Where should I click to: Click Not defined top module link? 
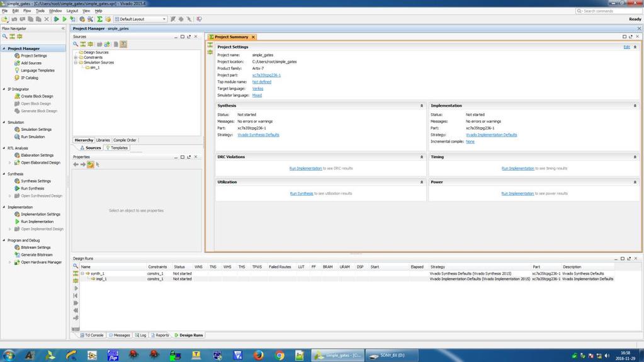(262, 82)
